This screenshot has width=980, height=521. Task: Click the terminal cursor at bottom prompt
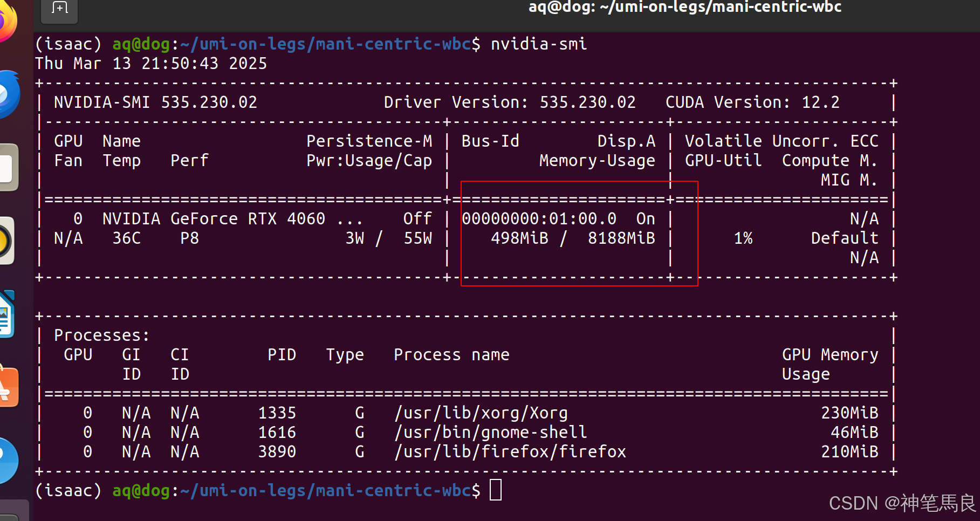click(496, 490)
